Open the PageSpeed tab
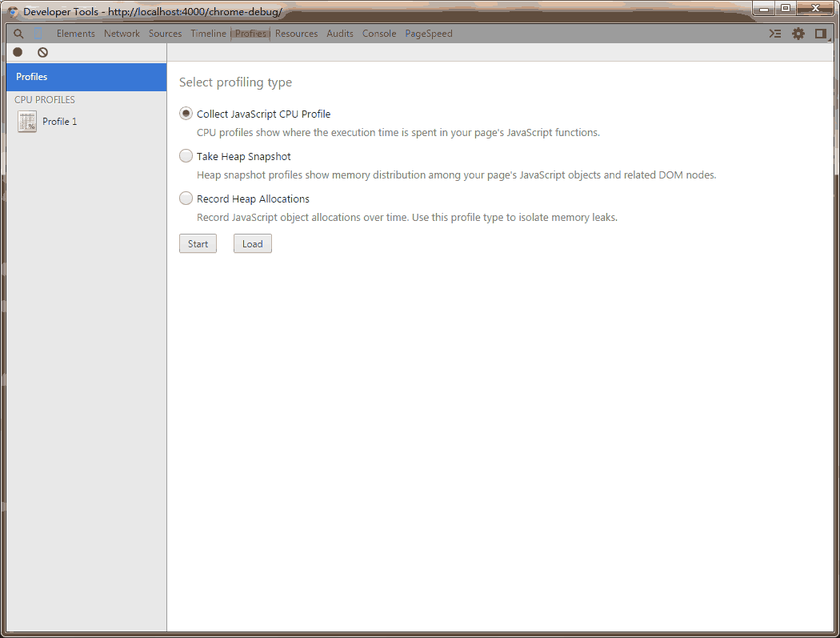 click(x=429, y=34)
